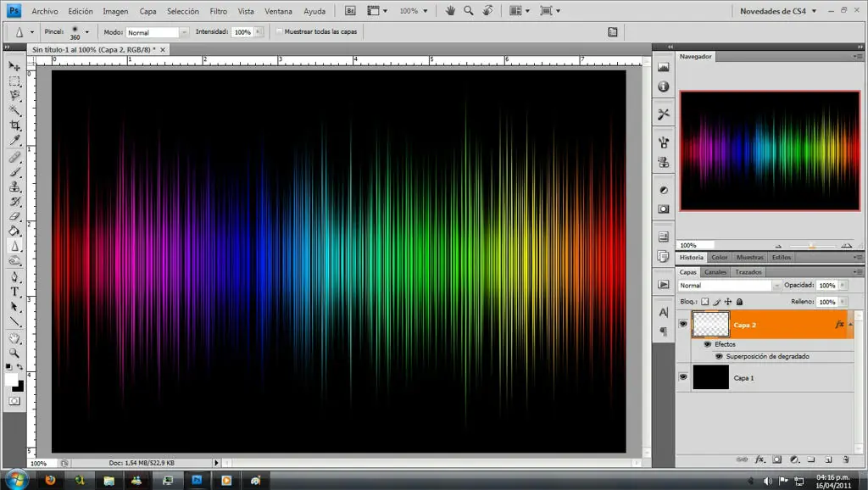Toggle visibility of Capa 1 layer

click(683, 377)
